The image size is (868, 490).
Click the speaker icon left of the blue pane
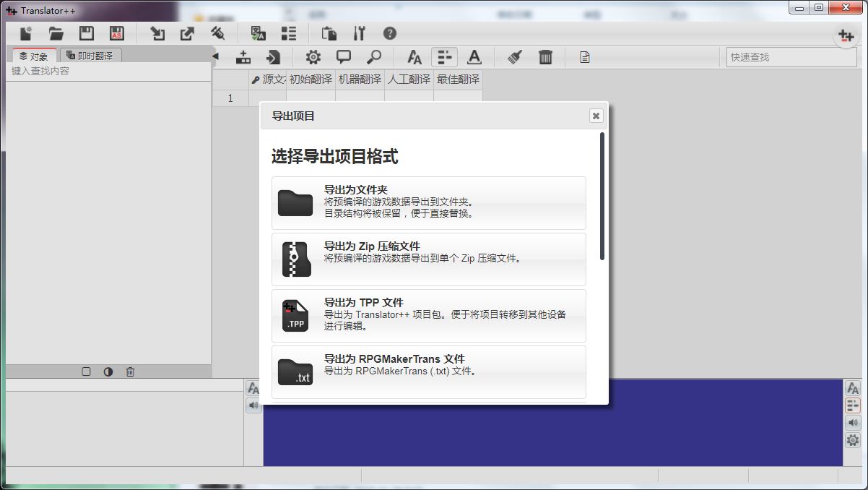pyautogui.click(x=253, y=405)
